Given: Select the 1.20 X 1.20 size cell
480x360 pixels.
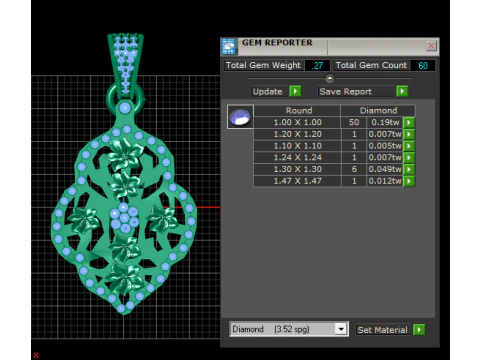Looking at the screenshot, I should point(297,134).
